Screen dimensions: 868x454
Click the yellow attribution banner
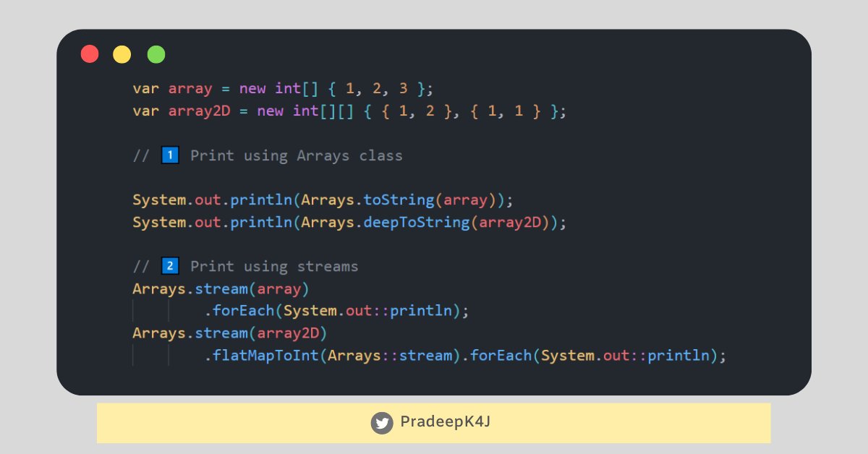pyautogui.click(x=434, y=423)
